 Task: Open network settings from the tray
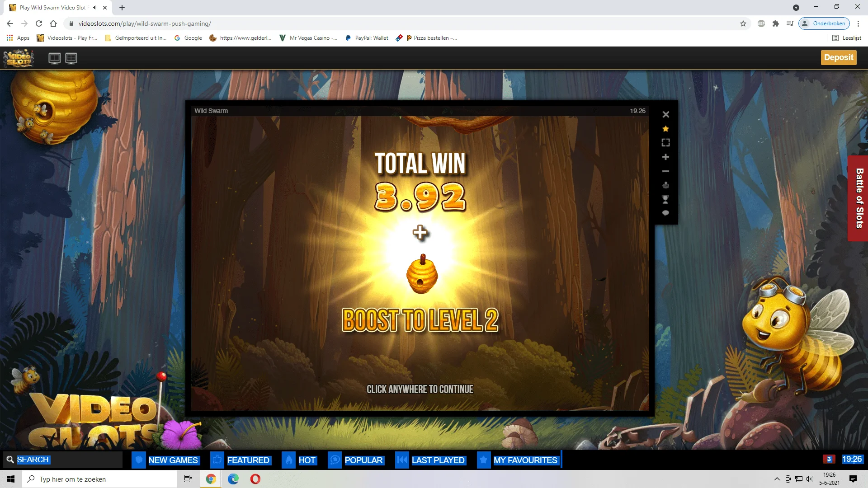coord(799,479)
